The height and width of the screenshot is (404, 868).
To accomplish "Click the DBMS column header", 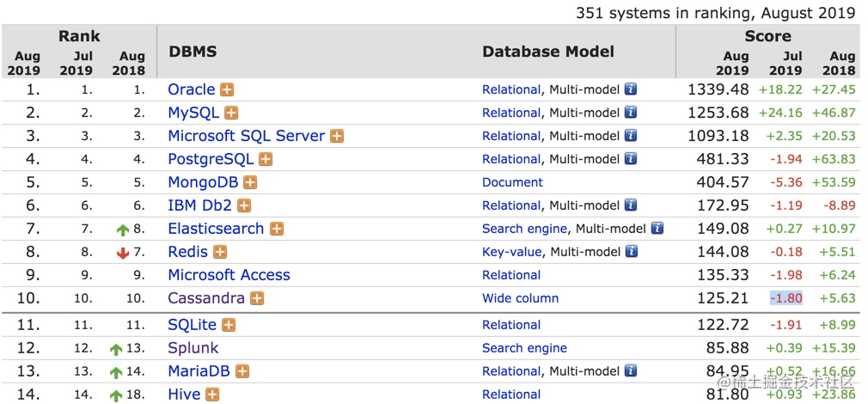I will point(193,52).
